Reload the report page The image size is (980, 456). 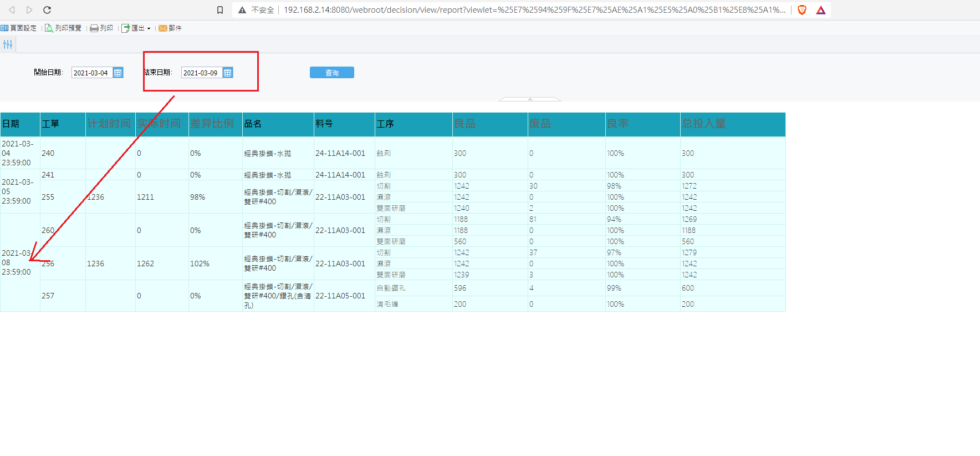47,10
